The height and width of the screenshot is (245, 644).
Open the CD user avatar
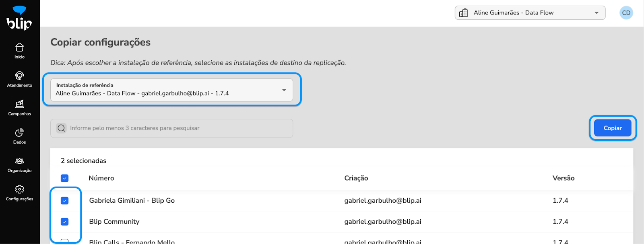click(x=626, y=13)
